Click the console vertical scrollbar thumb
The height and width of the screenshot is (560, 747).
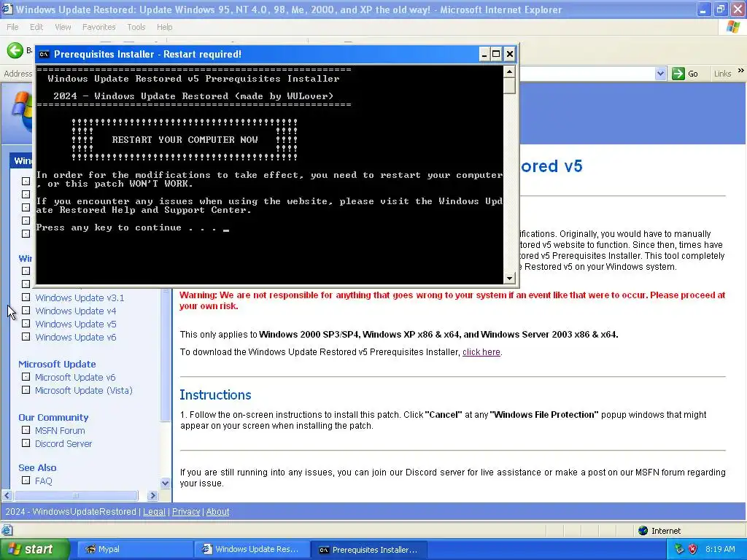point(509,86)
